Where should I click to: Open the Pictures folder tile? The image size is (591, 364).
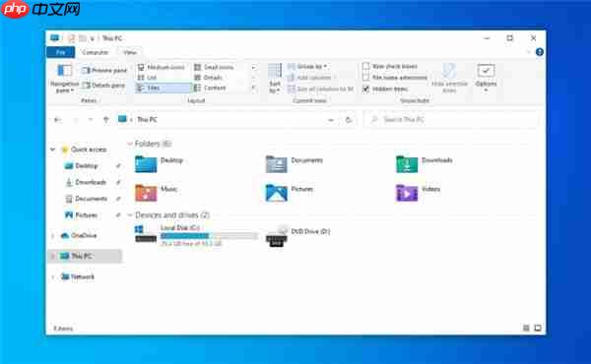tap(290, 193)
